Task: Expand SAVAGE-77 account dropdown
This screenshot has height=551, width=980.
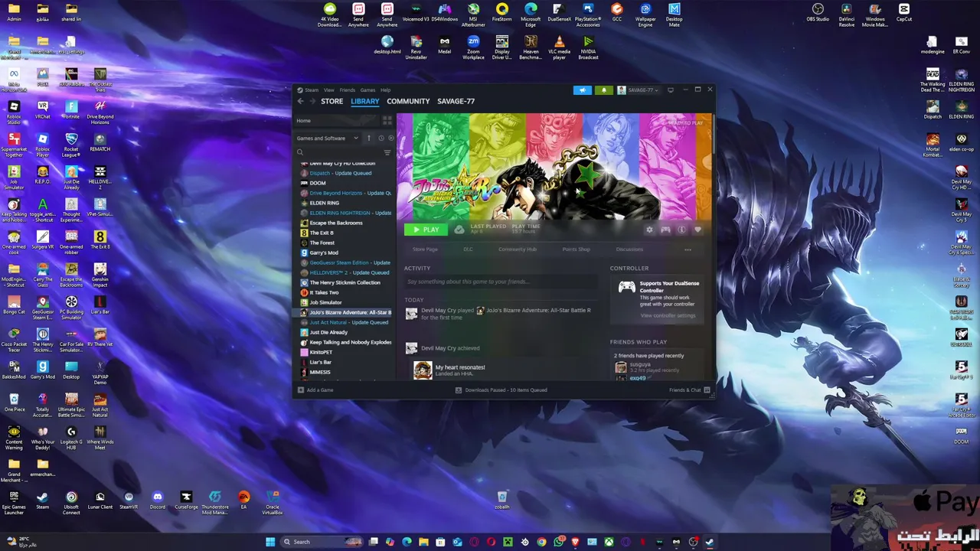Action: pos(638,90)
